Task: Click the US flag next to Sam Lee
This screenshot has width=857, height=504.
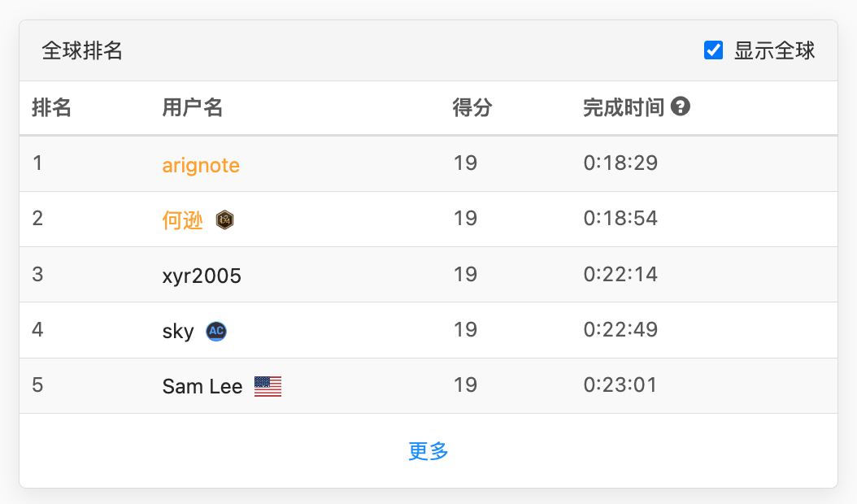Action: point(269,386)
